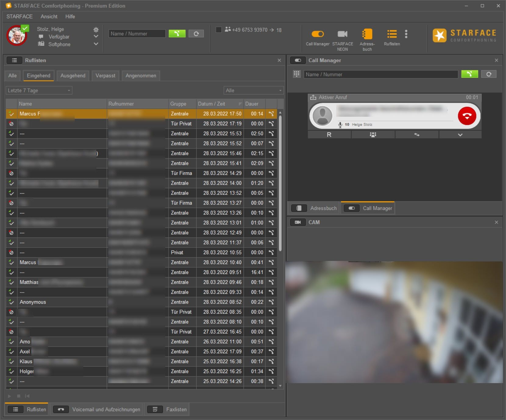This screenshot has height=420, width=506.
Task: Click the user avatar of Helge Stolz
Action: point(17,35)
